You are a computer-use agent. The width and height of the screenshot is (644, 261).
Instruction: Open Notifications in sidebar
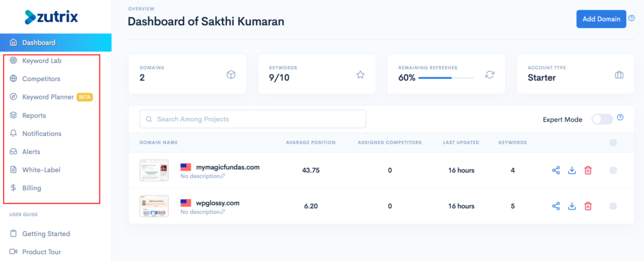(x=42, y=133)
